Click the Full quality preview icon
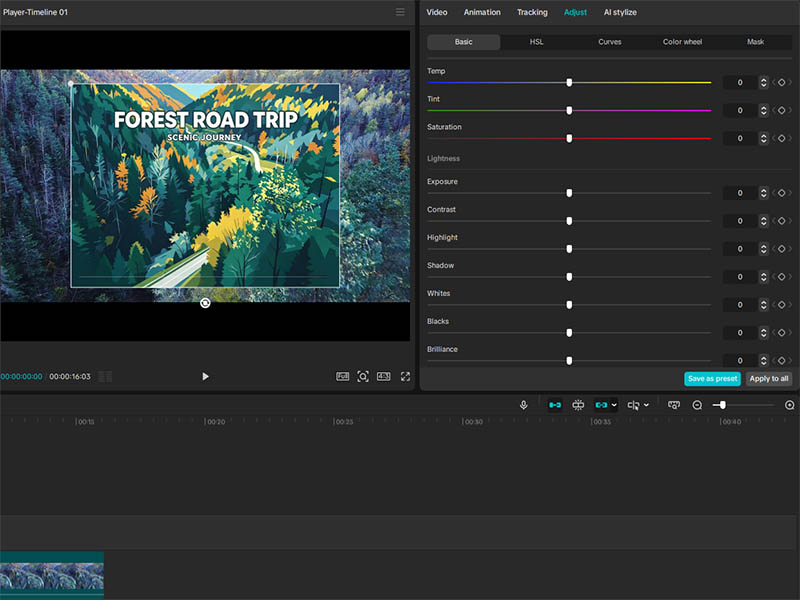Image resolution: width=800 pixels, height=600 pixels. click(342, 377)
